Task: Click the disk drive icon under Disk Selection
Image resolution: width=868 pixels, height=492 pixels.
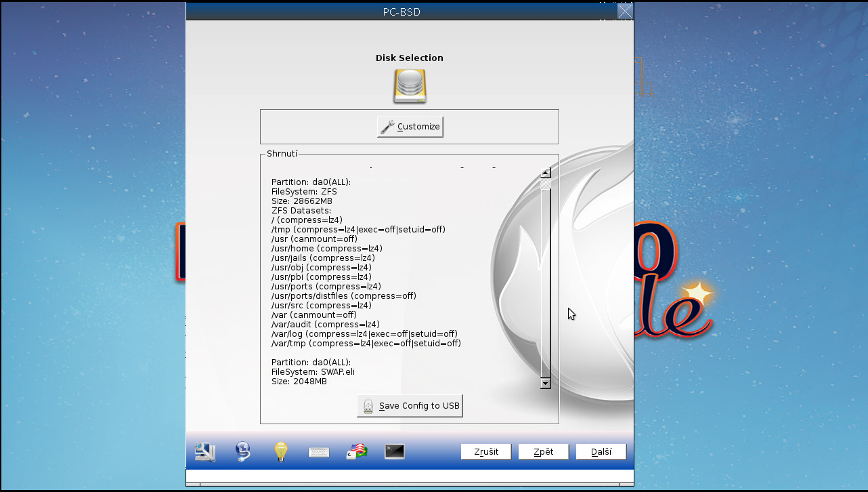Action: pos(410,86)
